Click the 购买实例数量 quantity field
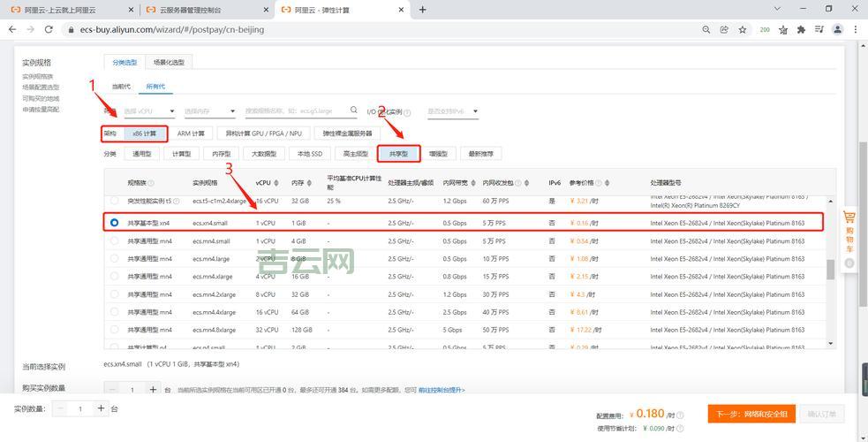This screenshot has width=868, height=442. pos(132,389)
